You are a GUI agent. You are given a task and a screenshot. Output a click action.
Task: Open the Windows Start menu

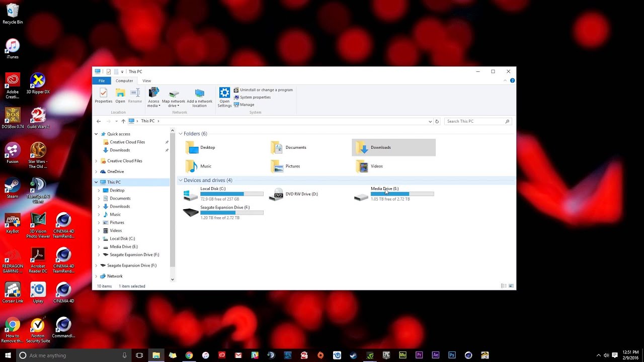click(8, 355)
